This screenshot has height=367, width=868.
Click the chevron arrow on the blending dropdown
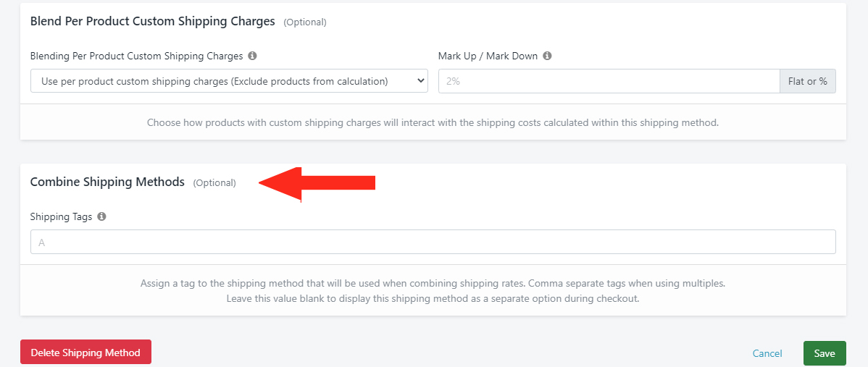[419, 81]
